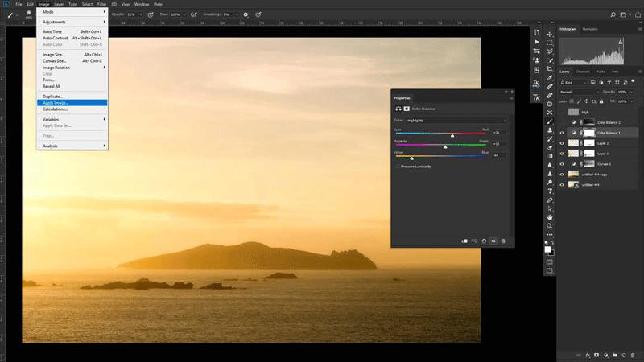Hide the Layer 2 layer
The width and height of the screenshot is (644, 362).
[x=562, y=143]
